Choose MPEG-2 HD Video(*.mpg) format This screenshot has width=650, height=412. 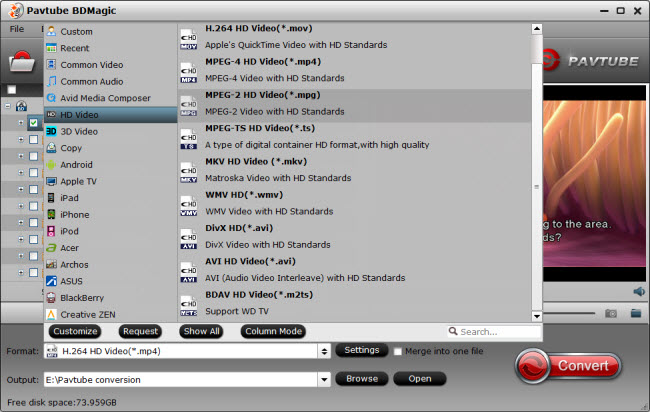point(355,105)
